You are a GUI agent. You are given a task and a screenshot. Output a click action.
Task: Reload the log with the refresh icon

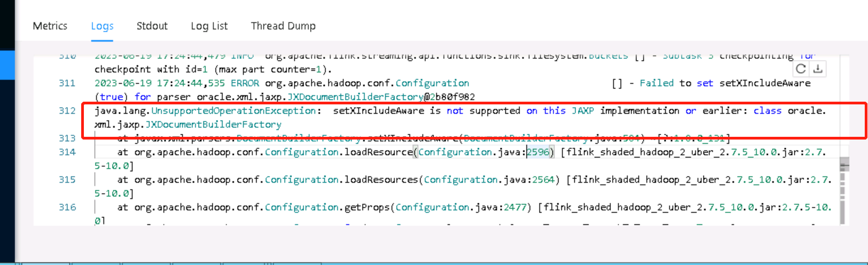click(x=801, y=69)
